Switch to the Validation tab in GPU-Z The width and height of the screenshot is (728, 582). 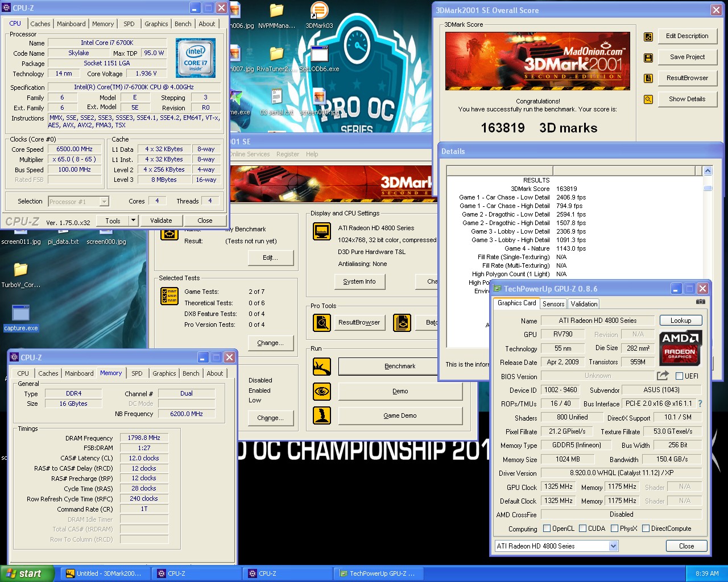pyautogui.click(x=584, y=304)
